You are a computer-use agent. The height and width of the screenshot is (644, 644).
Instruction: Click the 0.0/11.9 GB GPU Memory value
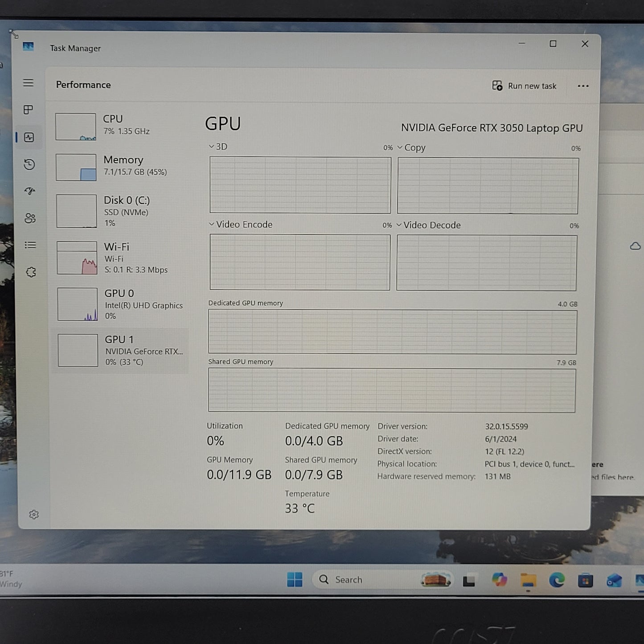239,475
